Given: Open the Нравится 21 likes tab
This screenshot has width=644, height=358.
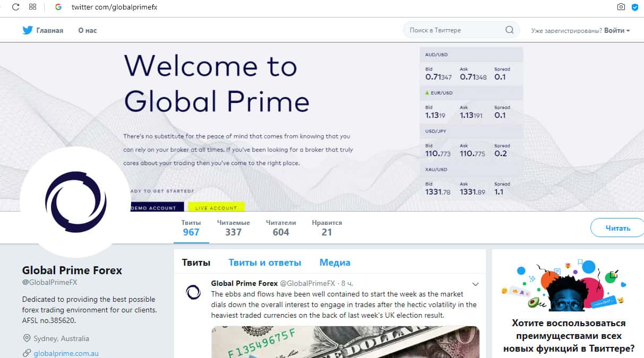Looking at the screenshot, I should click(327, 228).
